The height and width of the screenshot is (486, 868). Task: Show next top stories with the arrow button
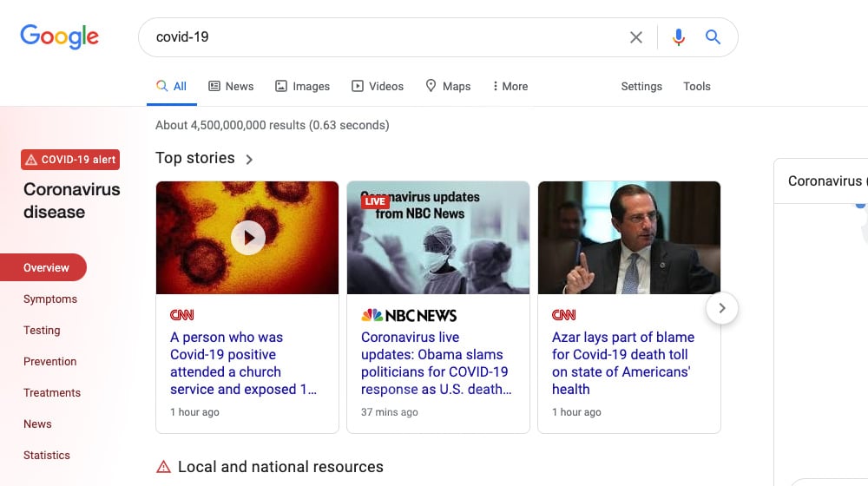(722, 308)
